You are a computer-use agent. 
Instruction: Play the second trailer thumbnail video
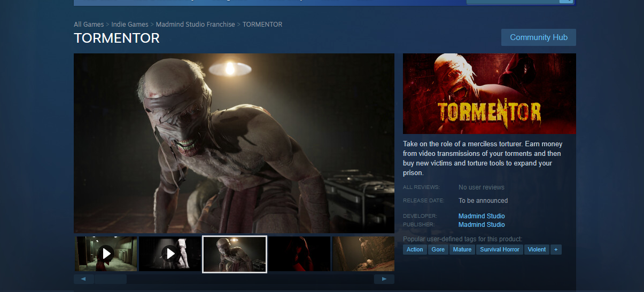click(x=170, y=254)
